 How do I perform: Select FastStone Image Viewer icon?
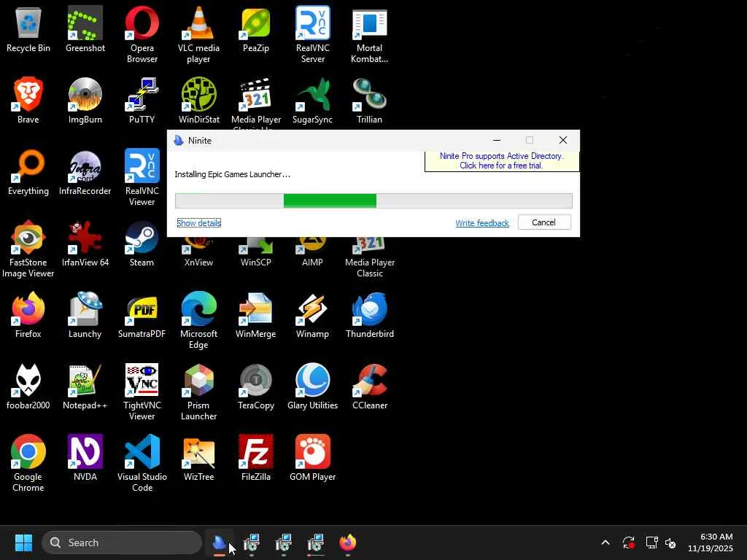28,249
